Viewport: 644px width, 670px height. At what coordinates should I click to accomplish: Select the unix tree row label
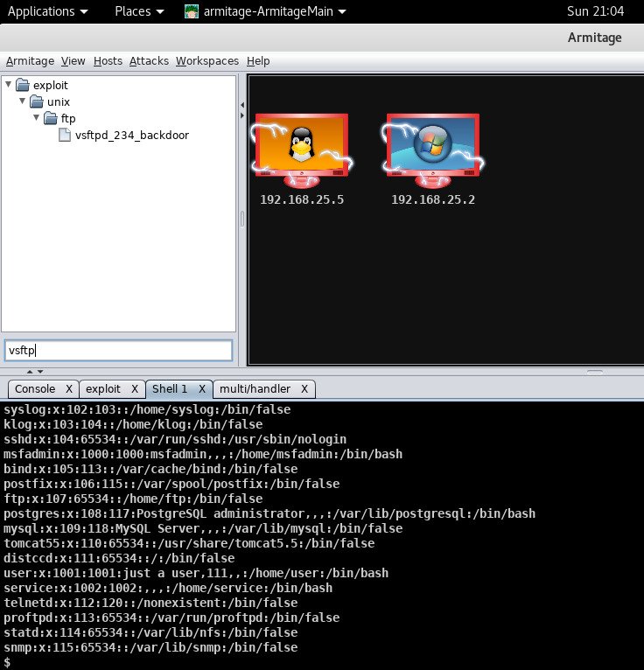(59, 101)
